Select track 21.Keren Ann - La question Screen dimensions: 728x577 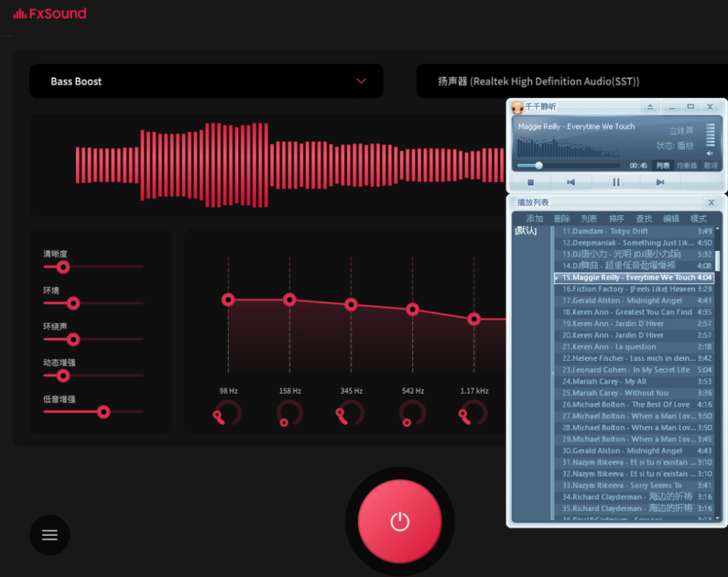point(634,347)
